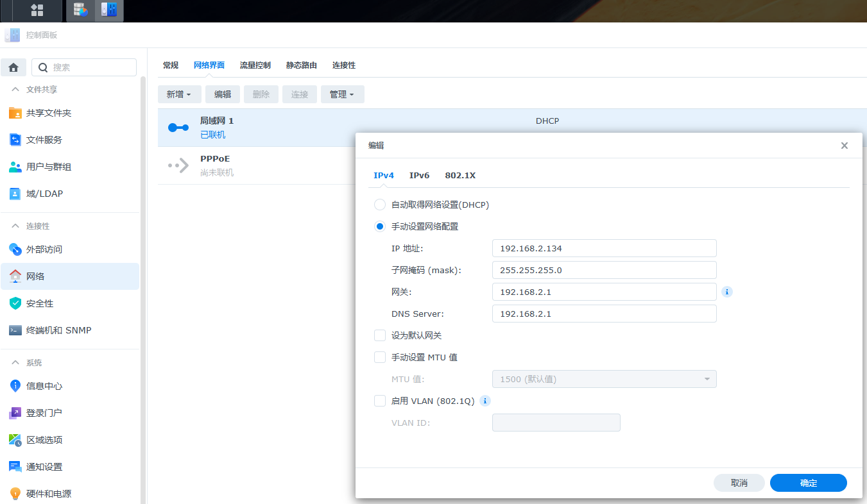867x504 pixels.
Task: Select 自动取得网络设置(DHCP) radio button
Action: pos(380,205)
